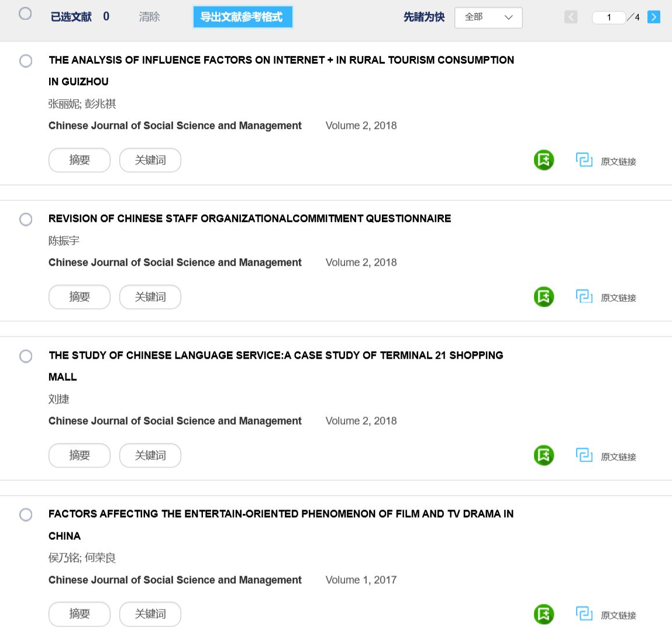The height and width of the screenshot is (637, 672).
Task: Open 原文链接 for Organizational Commitment article
Action: point(618,298)
